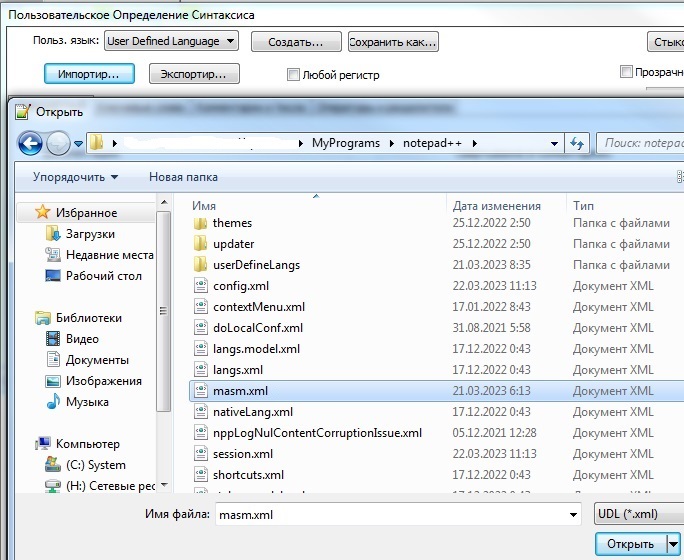Image resolution: width=684 pixels, height=560 pixels.
Task: Sort files by Дата изменения column
Action: tap(497, 205)
